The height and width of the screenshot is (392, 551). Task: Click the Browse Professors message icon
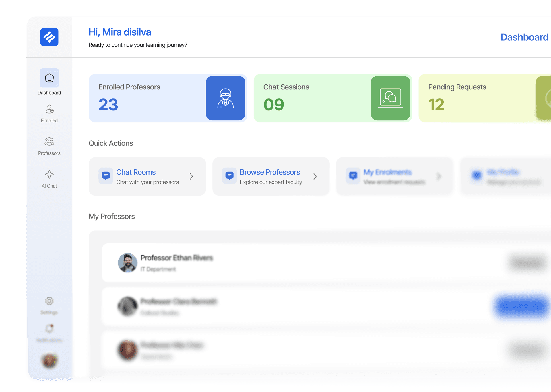tap(229, 176)
